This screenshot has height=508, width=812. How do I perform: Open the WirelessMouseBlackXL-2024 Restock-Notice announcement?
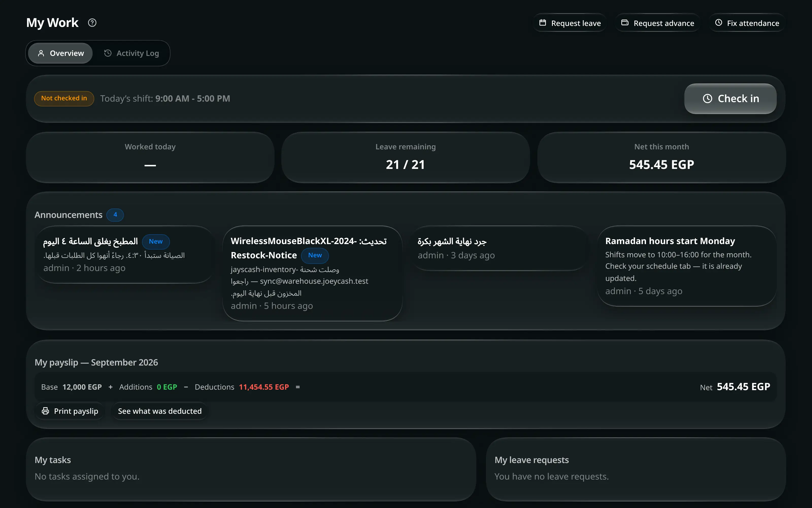(x=312, y=273)
